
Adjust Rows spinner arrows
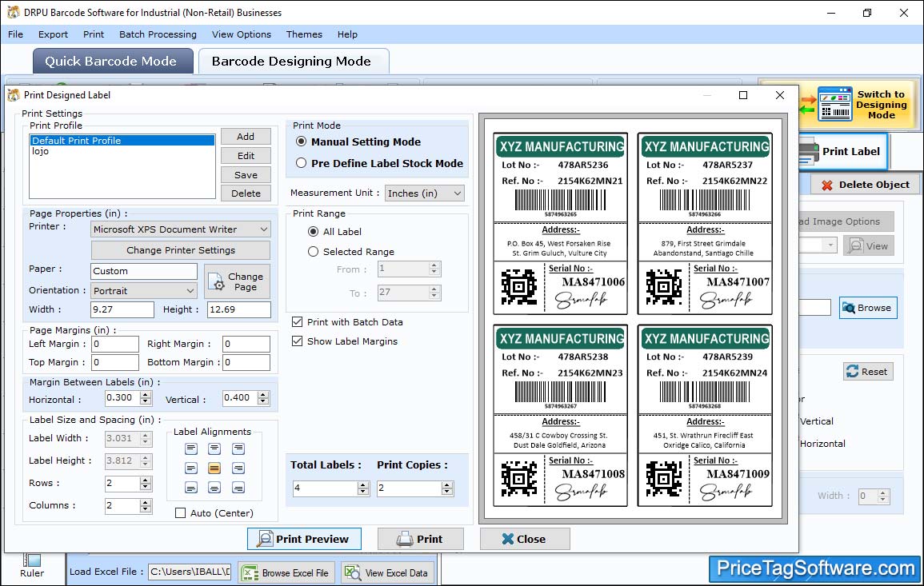click(146, 484)
